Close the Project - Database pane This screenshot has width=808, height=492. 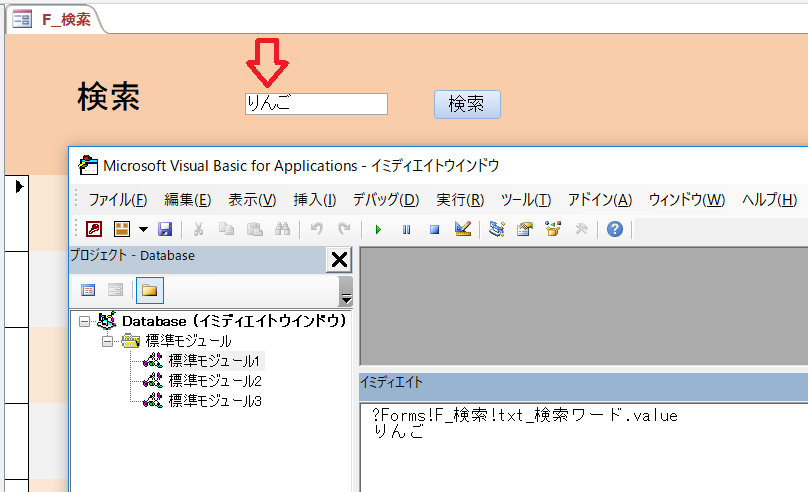[x=339, y=259]
